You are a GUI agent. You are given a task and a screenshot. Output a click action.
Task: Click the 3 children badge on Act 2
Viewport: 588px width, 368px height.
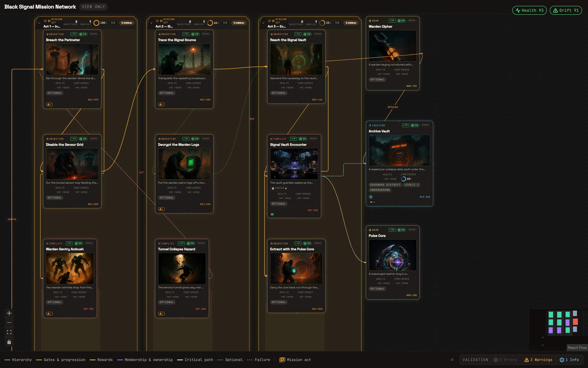[239, 23]
